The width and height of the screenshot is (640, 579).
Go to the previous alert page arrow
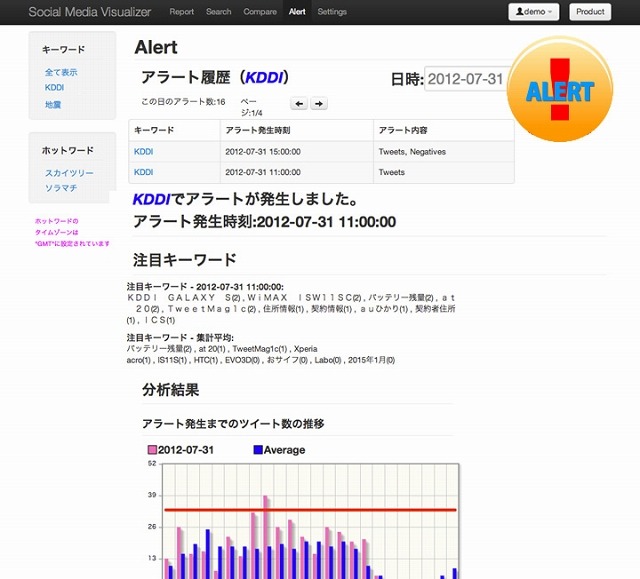point(299,104)
